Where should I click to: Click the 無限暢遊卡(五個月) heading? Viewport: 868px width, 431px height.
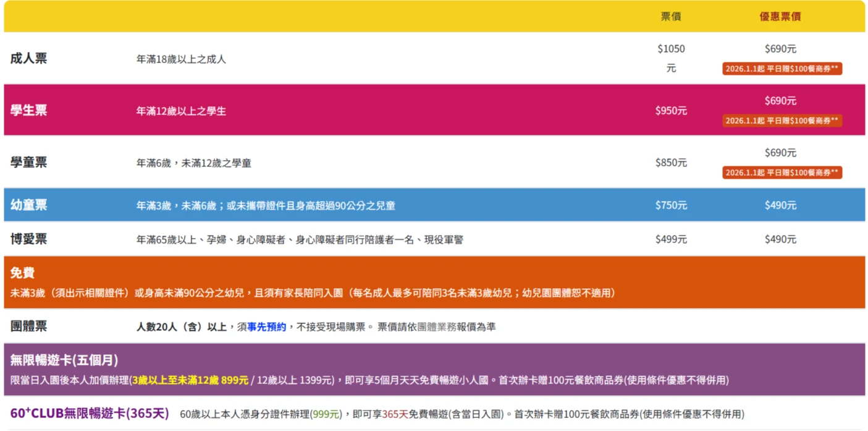pyautogui.click(x=64, y=360)
